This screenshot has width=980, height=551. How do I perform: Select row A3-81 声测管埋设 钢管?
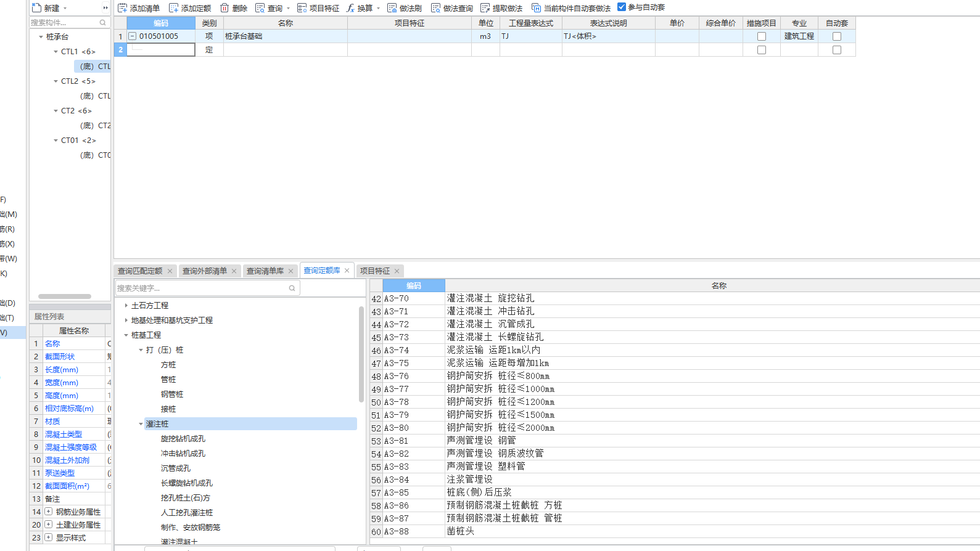(675, 441)
